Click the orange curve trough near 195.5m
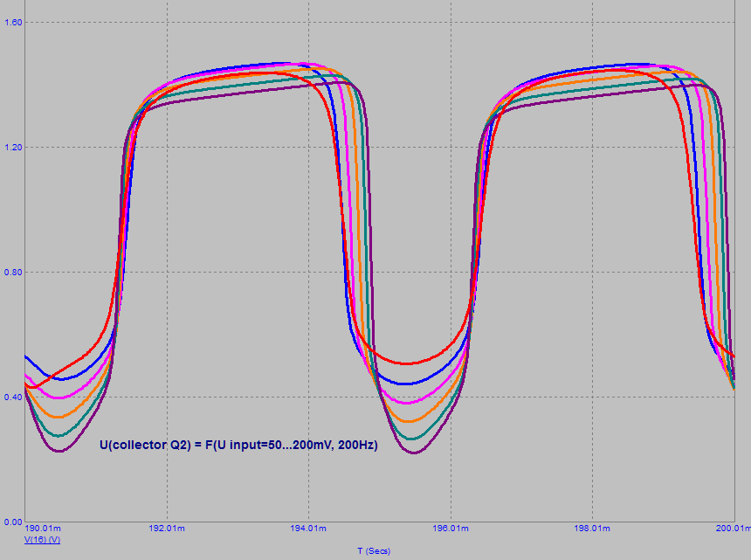The height and width of the screenshot is (560, 751). click(x=413, y=422)
